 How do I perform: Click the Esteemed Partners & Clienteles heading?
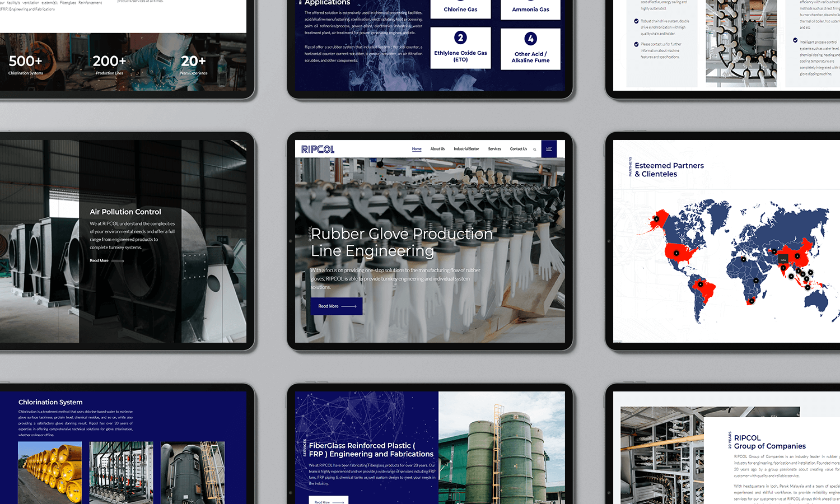click(669, 170)
